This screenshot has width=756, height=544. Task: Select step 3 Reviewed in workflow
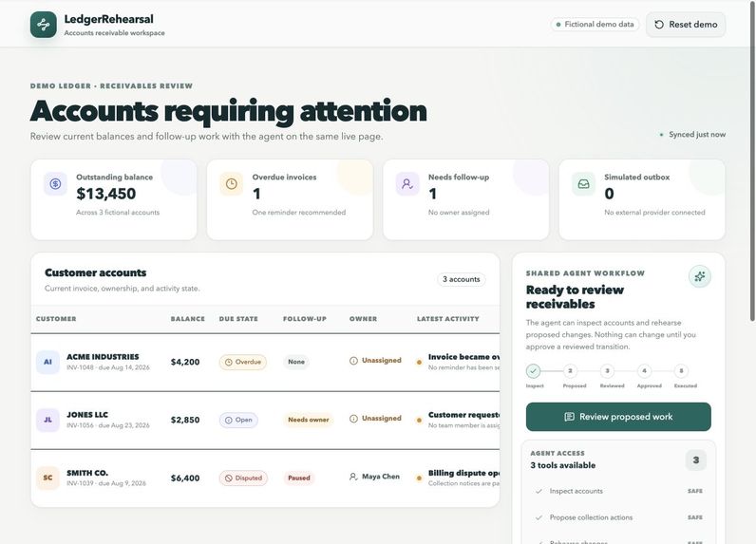tap(608, 371)
